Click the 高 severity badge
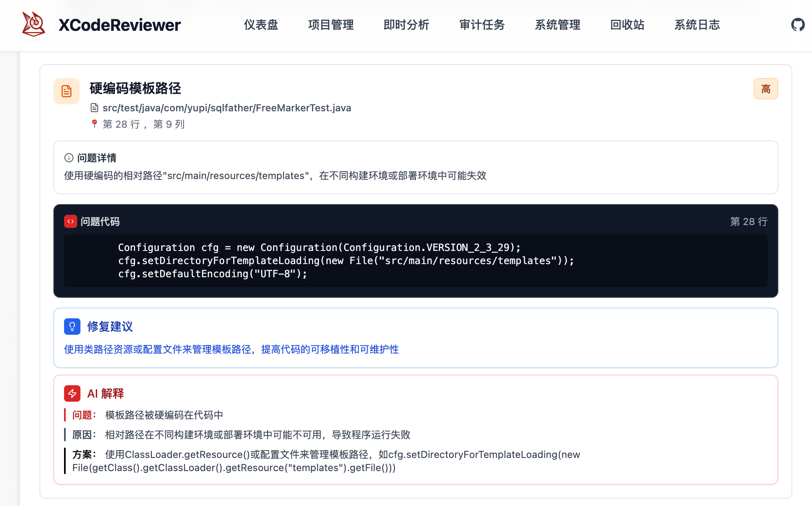The height and width of the screenshot is (506, 812). pos(766,88)
